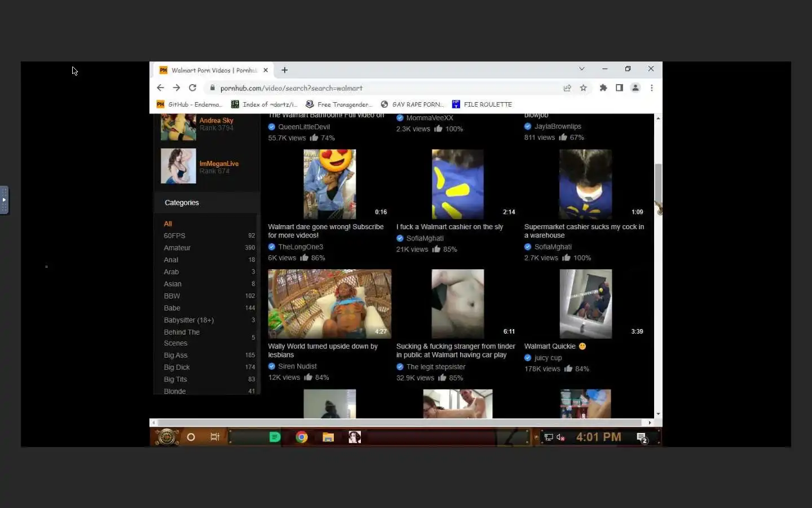Click the vertical scrollbar down arrow
Screen dimensions: 812x508
point(658,414)
